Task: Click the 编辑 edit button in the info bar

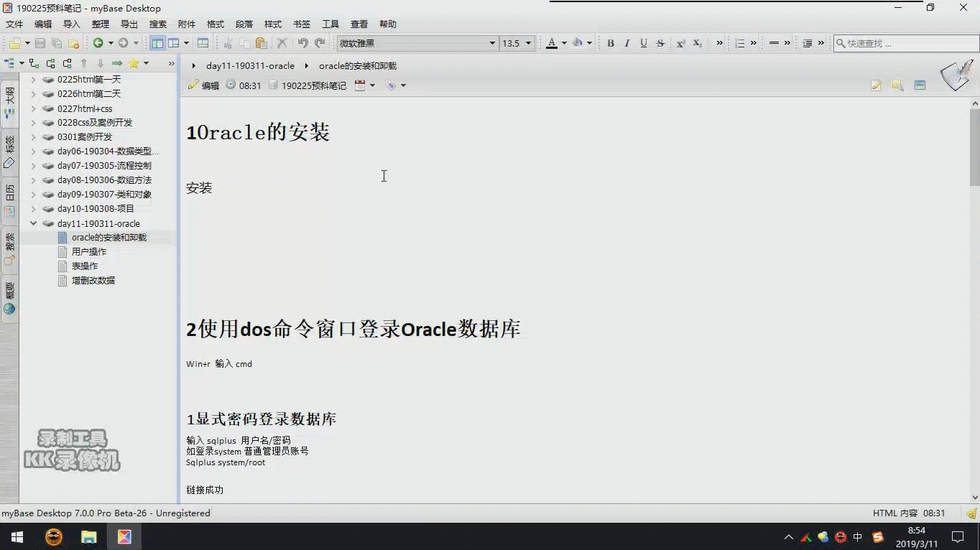Action: (x=203, y=85)
